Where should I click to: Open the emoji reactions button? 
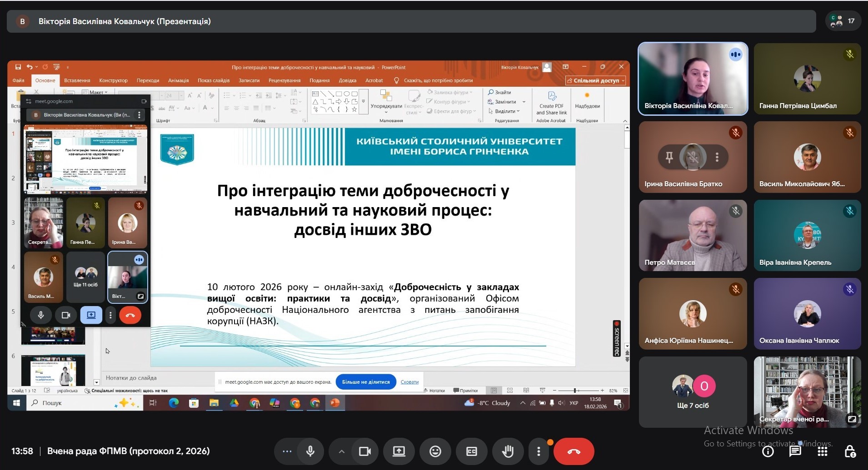435,451
